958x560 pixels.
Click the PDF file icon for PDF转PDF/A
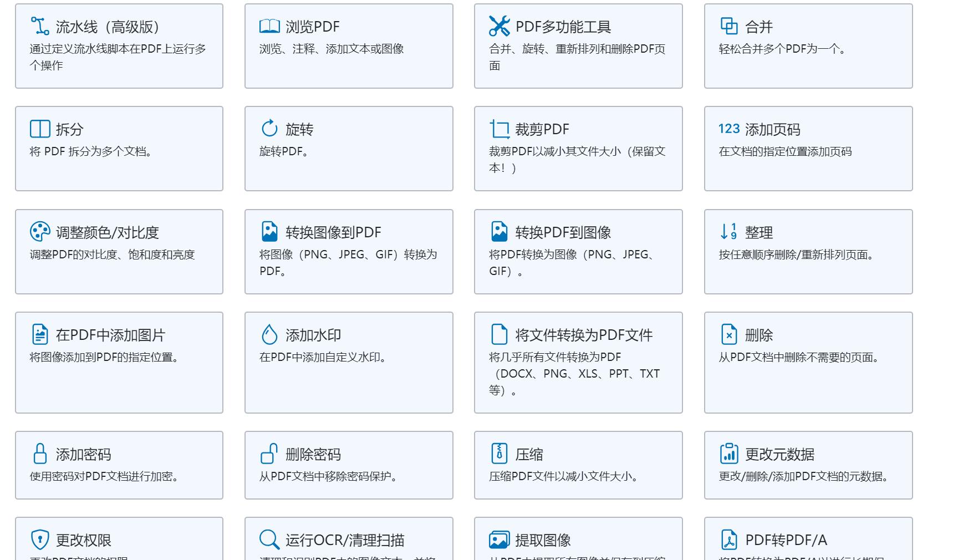(x=729, y=539)
